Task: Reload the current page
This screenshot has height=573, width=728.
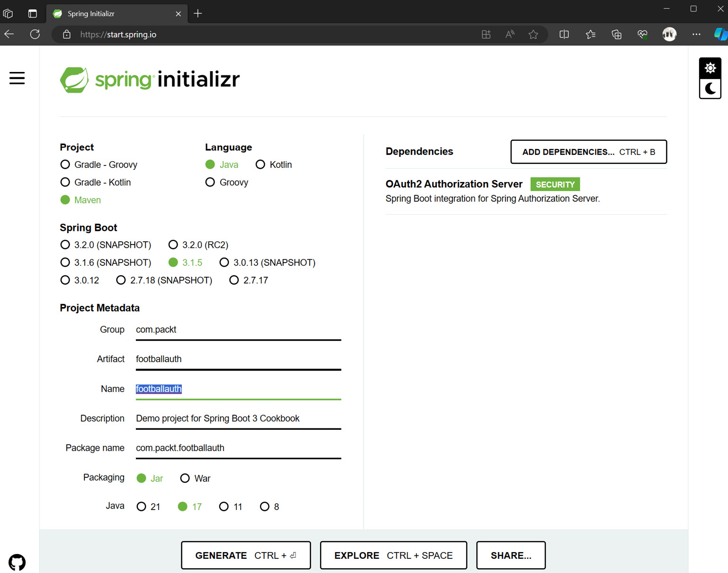Action: (x=35, y=34)
